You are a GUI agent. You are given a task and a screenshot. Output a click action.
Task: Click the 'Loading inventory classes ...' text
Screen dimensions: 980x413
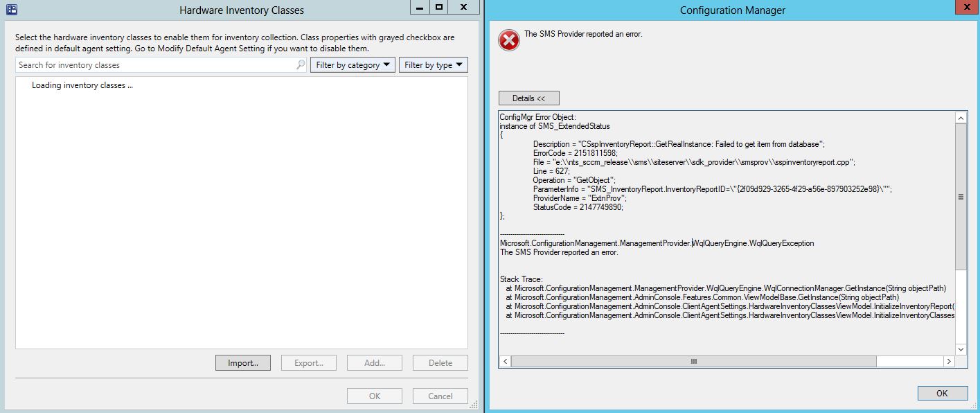[x=82, y=85]
